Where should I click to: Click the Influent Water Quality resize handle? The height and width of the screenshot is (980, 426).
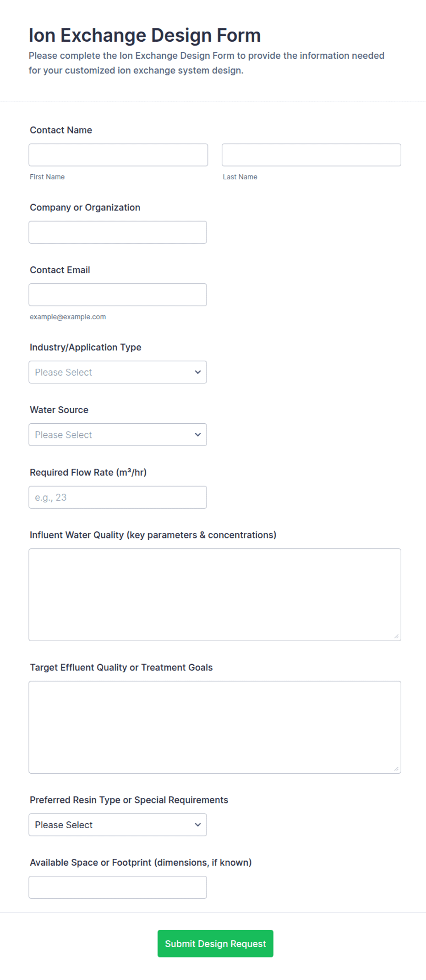397,637
